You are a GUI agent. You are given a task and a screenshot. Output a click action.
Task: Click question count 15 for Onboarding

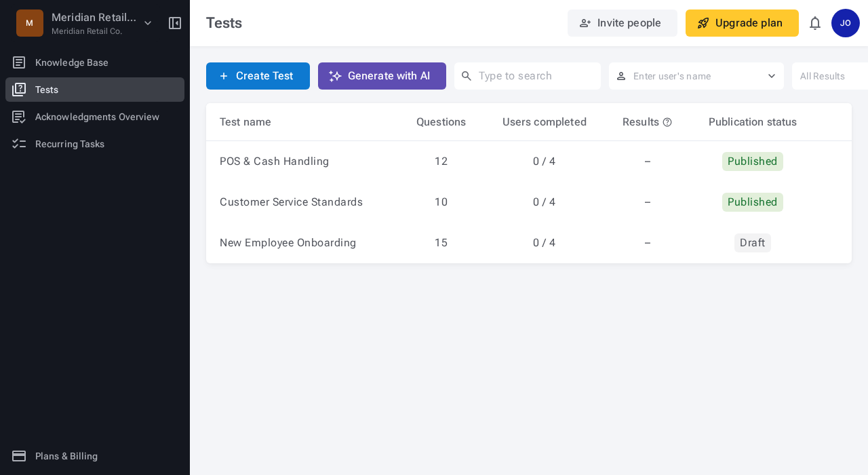441,243
